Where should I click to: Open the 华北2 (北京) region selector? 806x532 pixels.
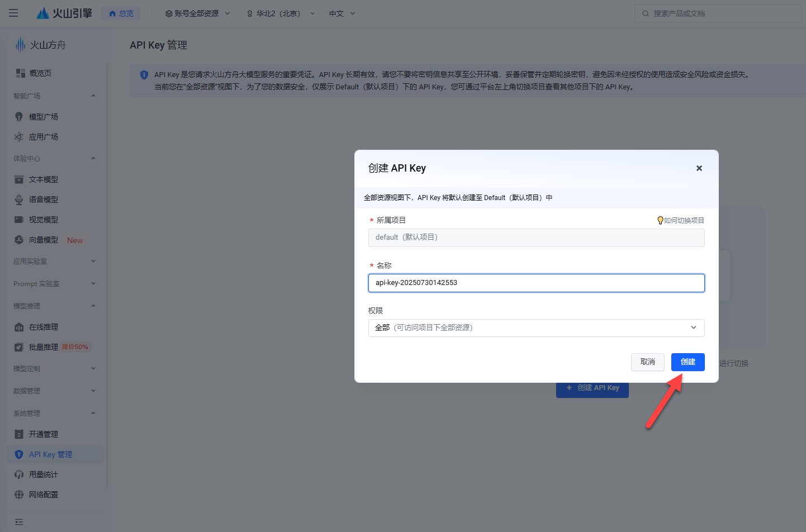pyautogui.click(x=281, y=13)
